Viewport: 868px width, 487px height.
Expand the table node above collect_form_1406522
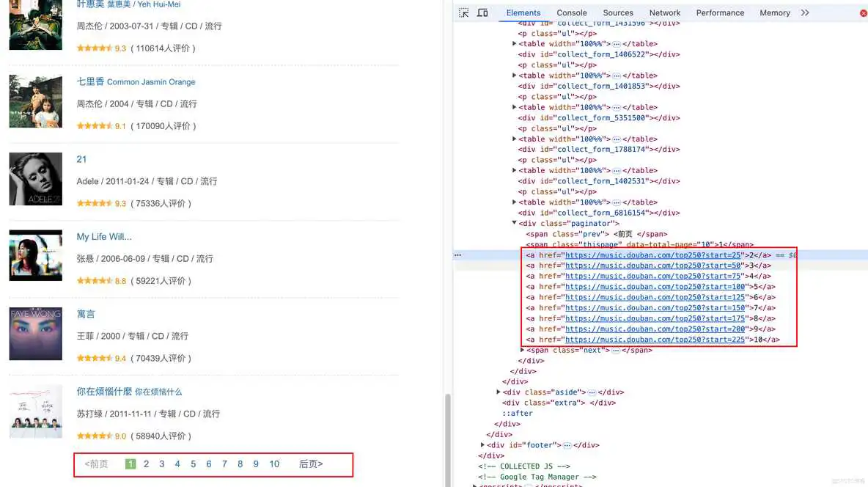click(514, 43)
